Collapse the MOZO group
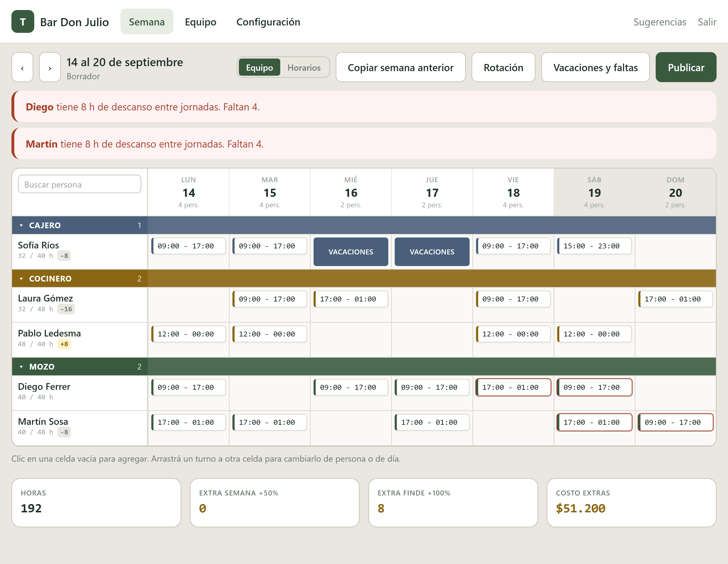Screen dimensions: 728x564 [x=21, y=367]
